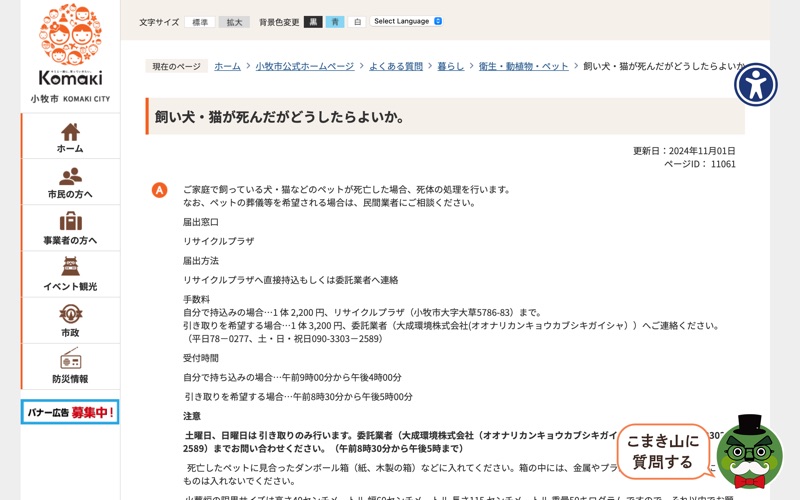The height and width of the screenshot is (500, 800).
Task: Set text size to 標準
Action: [x=199, y=22]
